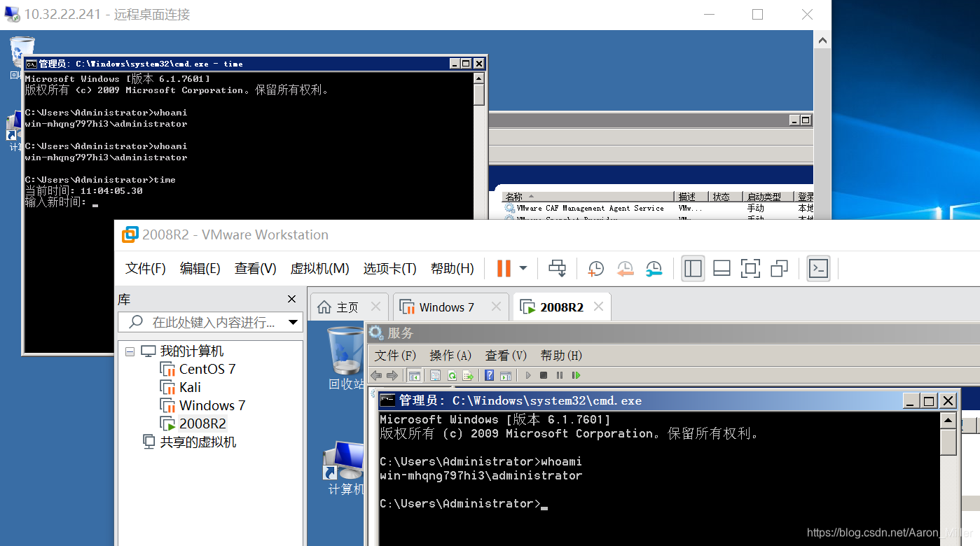
Task: Toggle thumbnail bar view icon
Action: click(722, 268)
